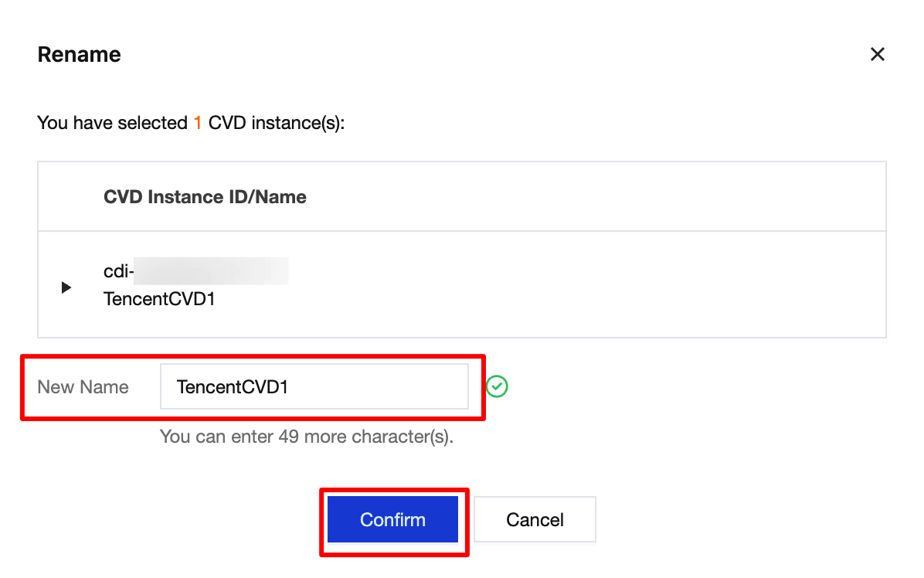Image resolution: width=924 pixels, height=578 pixels.
Task: Click the blurred portion of instance ID
Action: click(x=211, y=272)
